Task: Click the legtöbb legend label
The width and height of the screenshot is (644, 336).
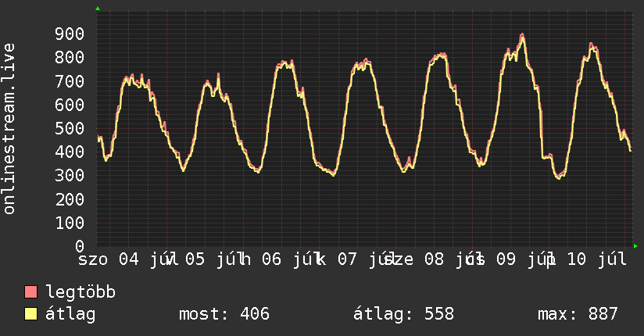Action: click(80, 292)
